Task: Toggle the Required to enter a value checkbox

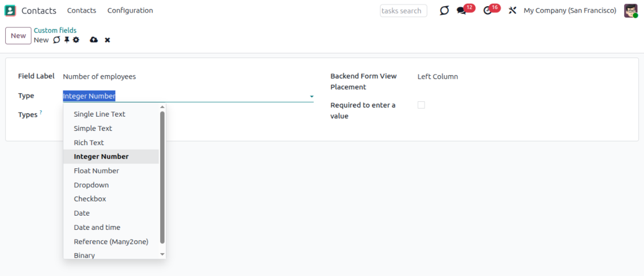Action: [x=421, y=105]
